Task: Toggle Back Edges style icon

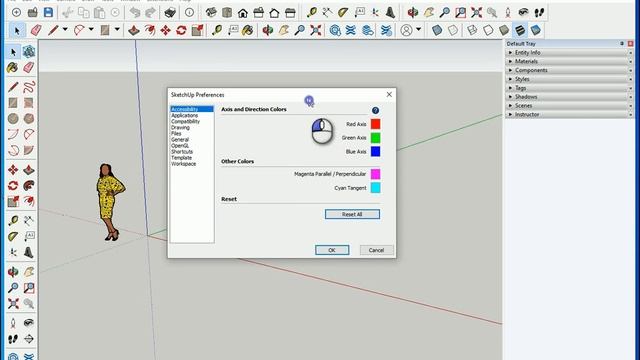Action: [x=453, y=30]
